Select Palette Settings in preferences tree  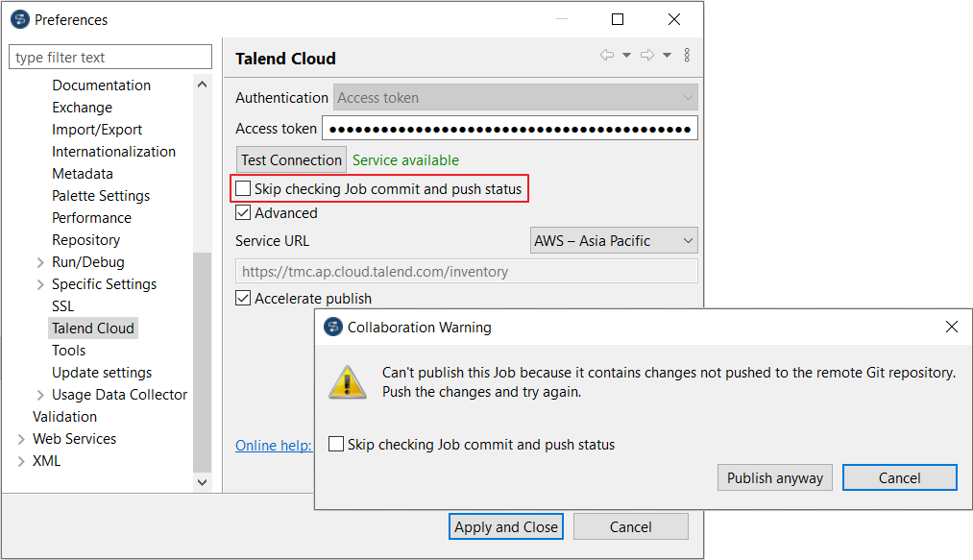click(101, 196)
